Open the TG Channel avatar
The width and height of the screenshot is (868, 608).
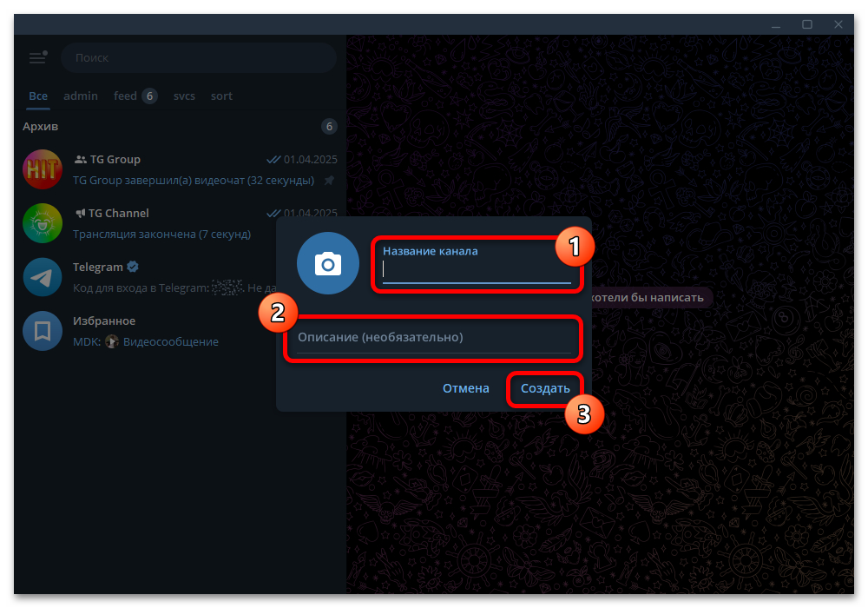(x=43, y=223)
